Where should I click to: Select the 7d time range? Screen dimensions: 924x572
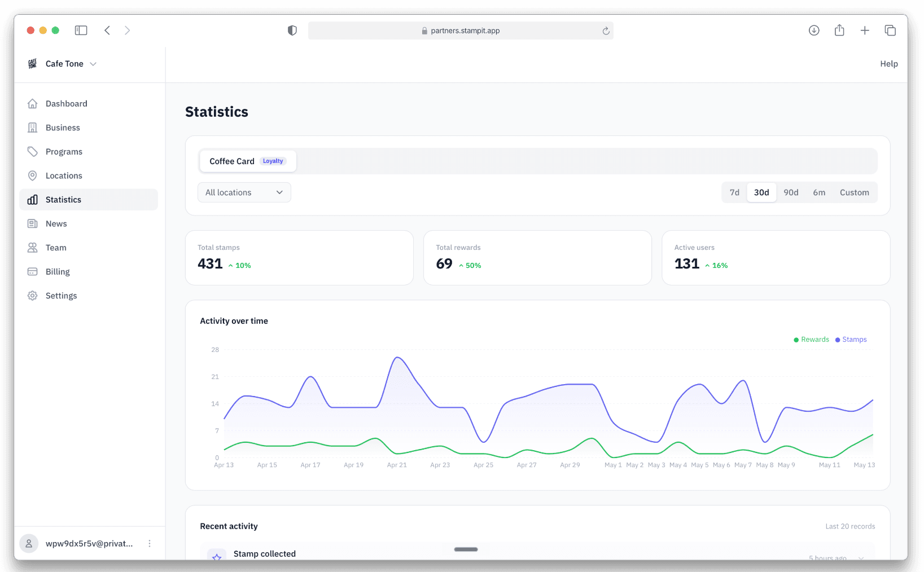(x=734, y=192)
